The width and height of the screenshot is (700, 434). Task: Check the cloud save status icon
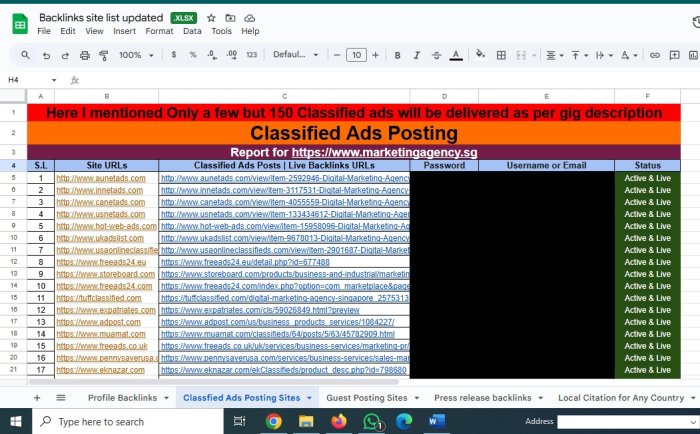point(250,18)
